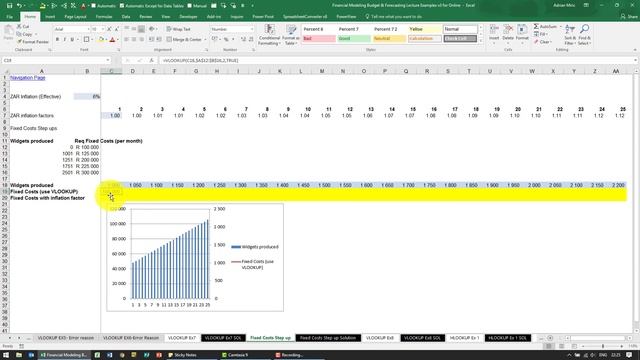Image resolution: width=640 pixels, height=360 pixels.
Task: Click the AutoSum sigma icon
Action: 536,27
